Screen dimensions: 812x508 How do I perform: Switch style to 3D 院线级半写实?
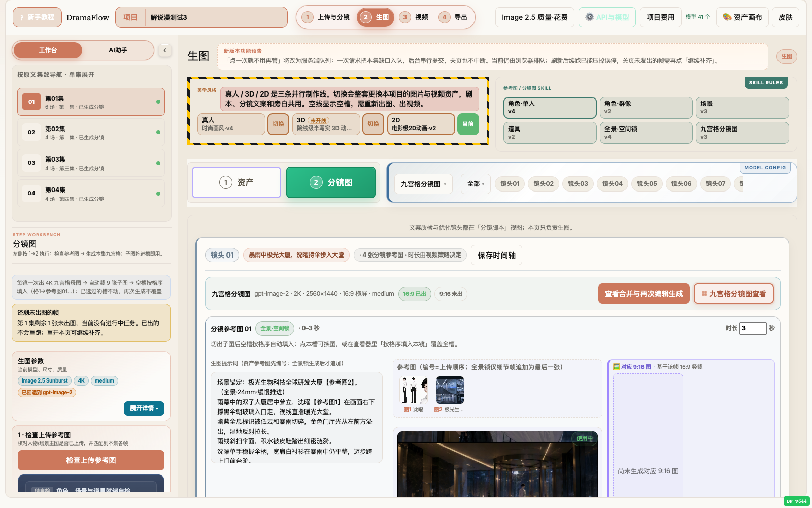click(326, 124)
